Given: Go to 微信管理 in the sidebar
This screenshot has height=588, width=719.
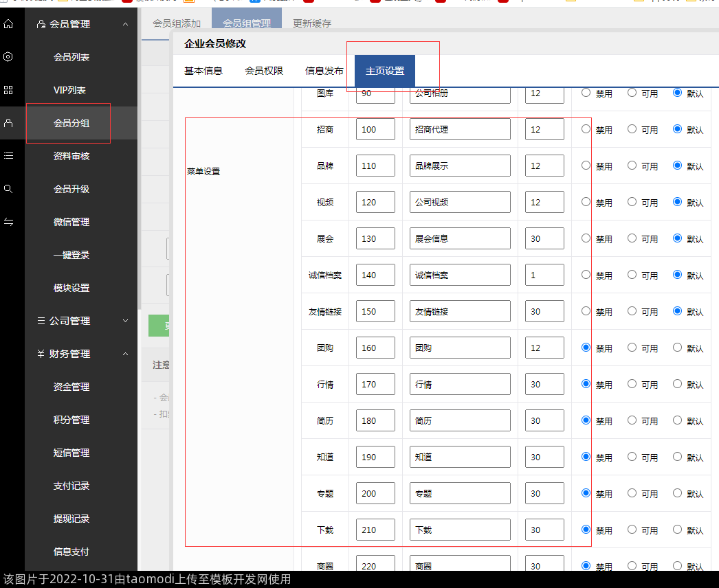Looking at the screenshot, I should [x=71, y=222].
